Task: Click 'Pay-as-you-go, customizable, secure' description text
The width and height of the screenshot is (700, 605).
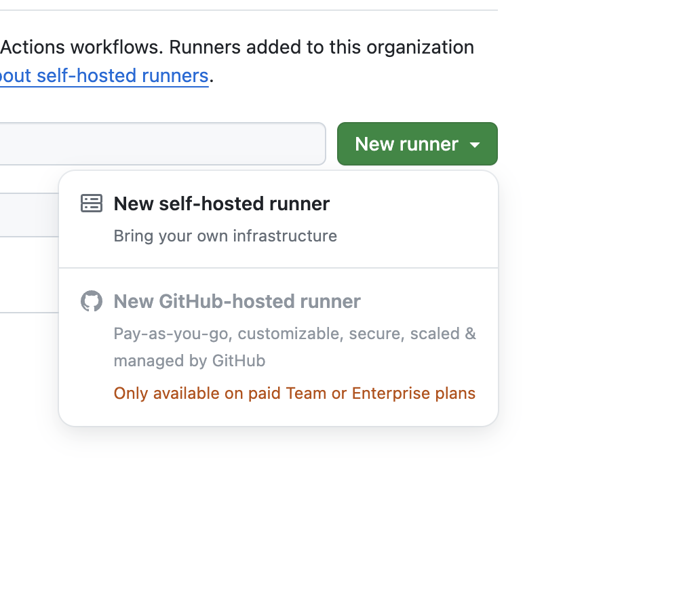Action: click(x=294, y=347)
